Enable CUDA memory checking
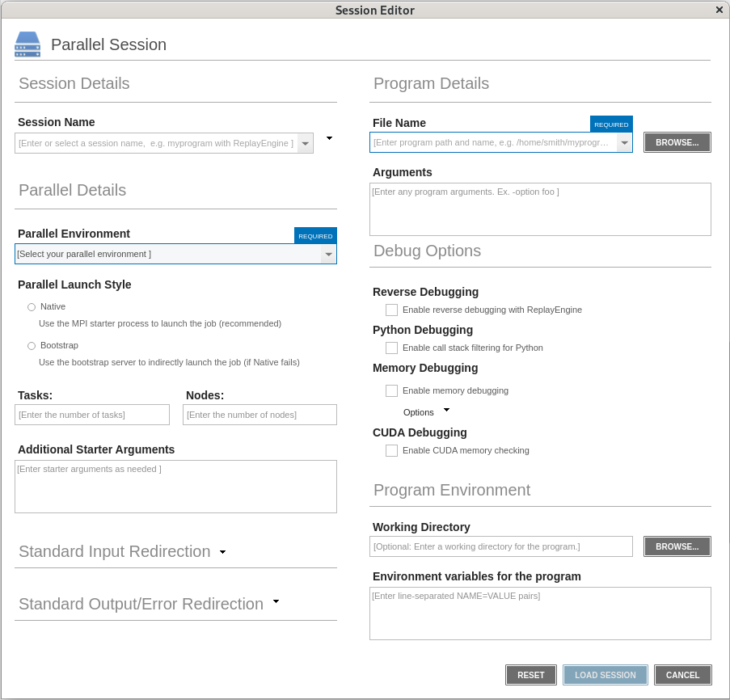 tap(392, 450)
